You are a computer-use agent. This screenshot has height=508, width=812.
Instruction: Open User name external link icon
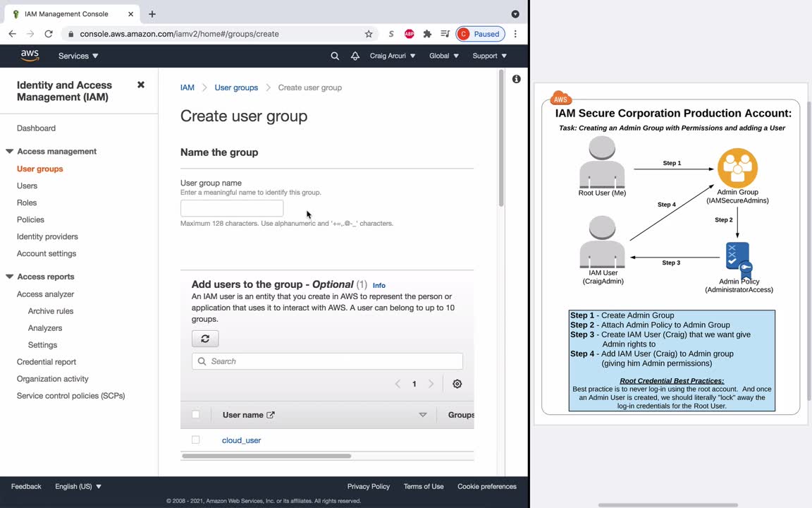(x=271, y=415)
